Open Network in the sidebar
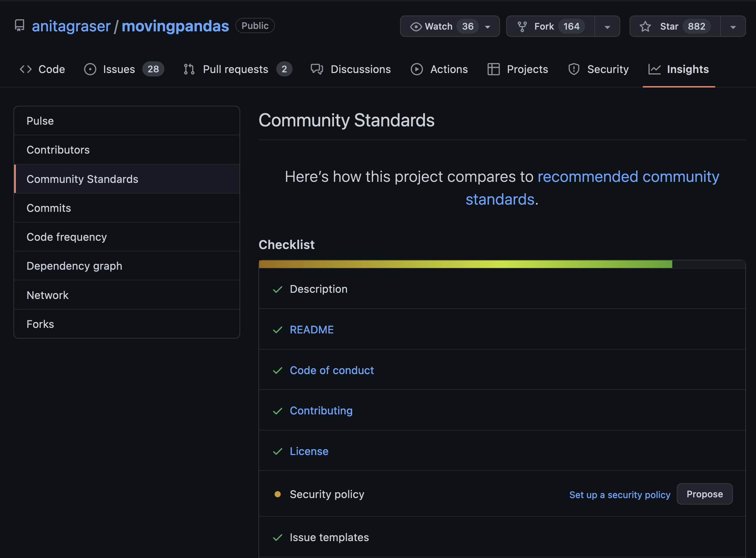Image resolution: width=756 pixels, height=558 pixels. point(127,295)
